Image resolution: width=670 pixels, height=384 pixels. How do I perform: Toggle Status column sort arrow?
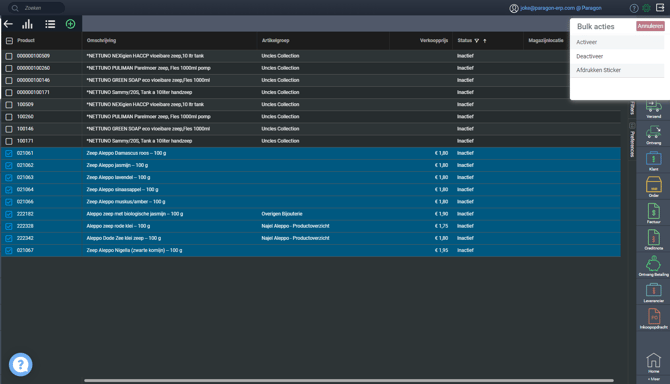(x=485, y=41)
